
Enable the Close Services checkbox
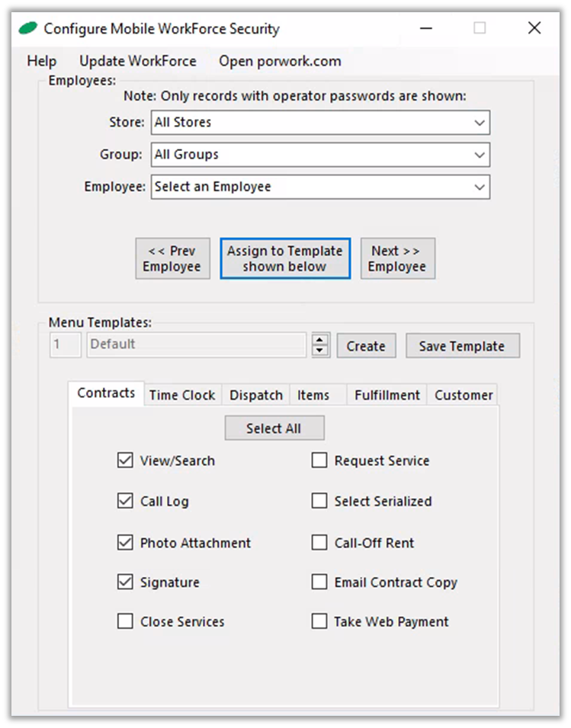point(125,621)
